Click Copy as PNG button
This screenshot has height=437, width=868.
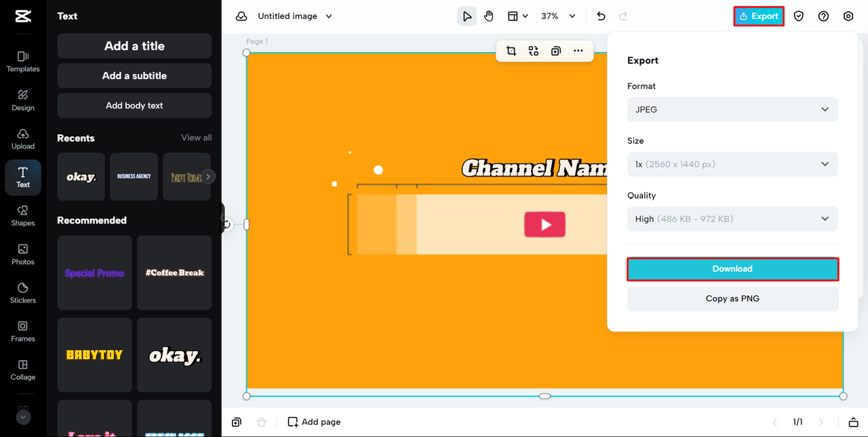coord(732,299)
